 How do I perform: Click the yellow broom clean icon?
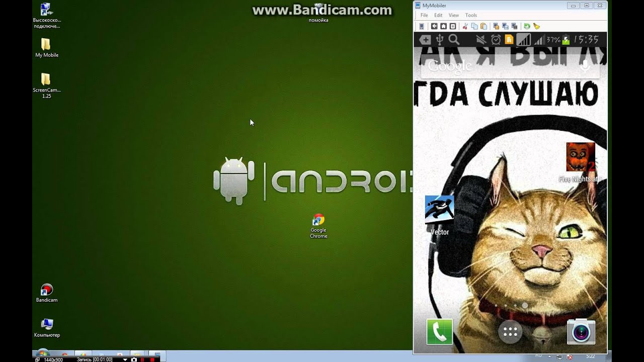click(x=536, y=26)
